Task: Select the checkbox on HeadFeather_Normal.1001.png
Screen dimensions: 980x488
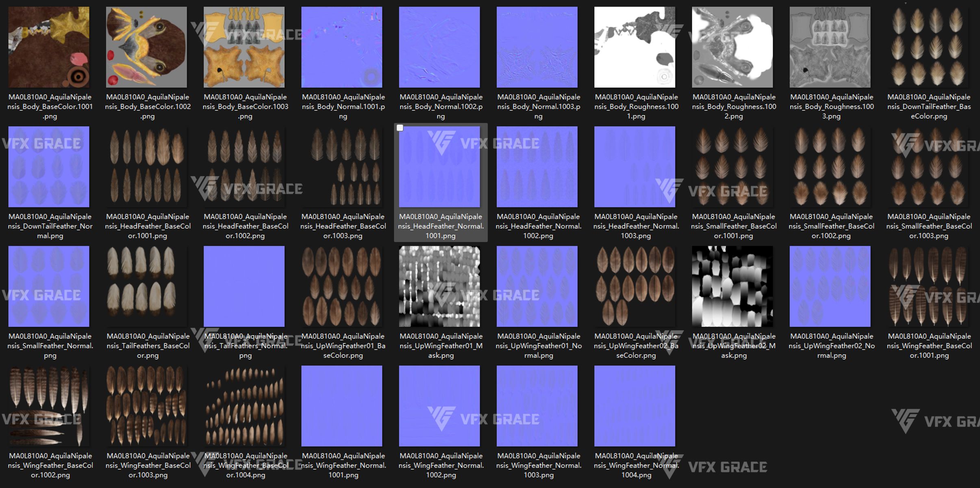Action: point(400,128)
